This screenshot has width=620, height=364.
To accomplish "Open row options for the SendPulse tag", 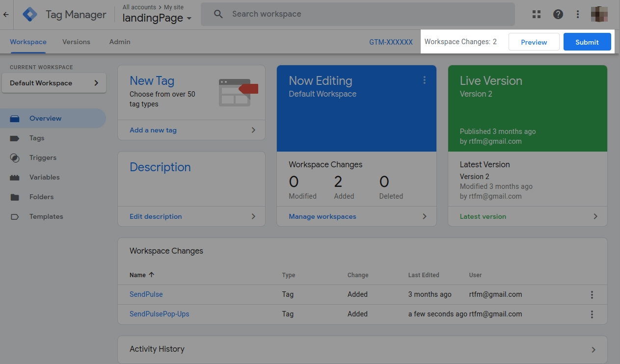I will 592,294.
